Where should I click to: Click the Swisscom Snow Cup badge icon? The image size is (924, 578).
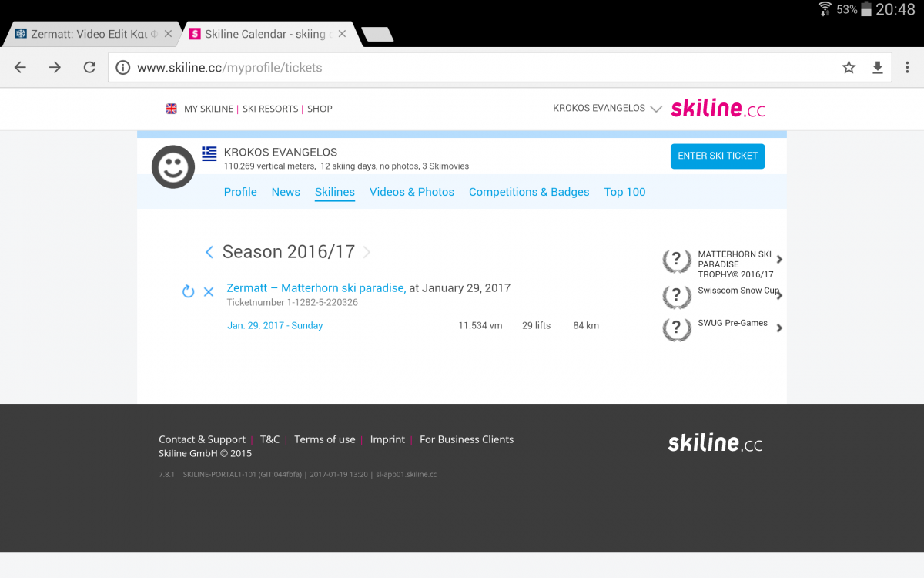coord(677,296)
